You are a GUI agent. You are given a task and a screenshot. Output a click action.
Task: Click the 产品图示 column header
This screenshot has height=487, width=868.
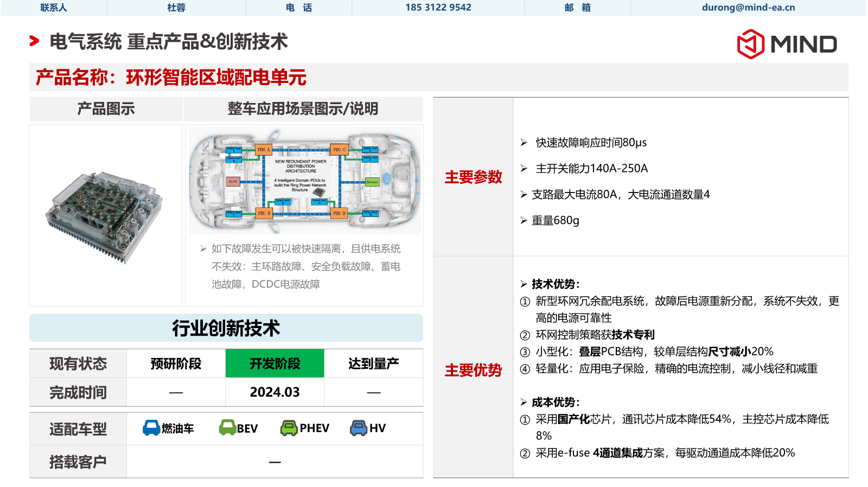click(106, 109)
